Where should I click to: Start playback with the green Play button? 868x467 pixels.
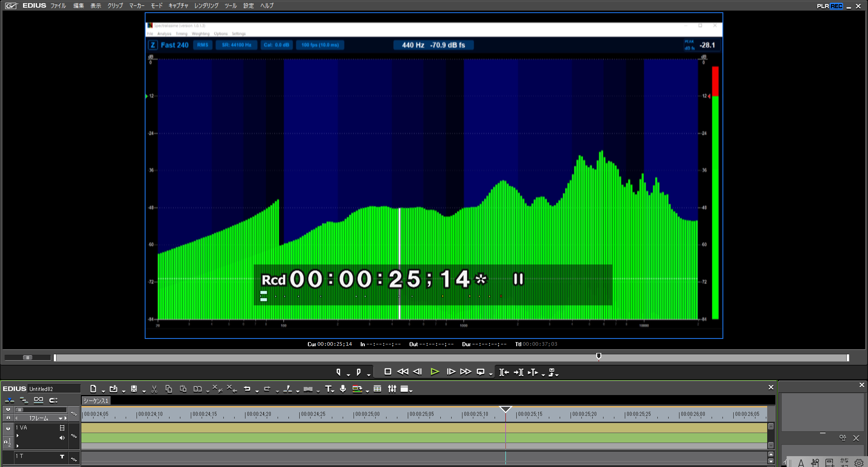coord(434,372)
